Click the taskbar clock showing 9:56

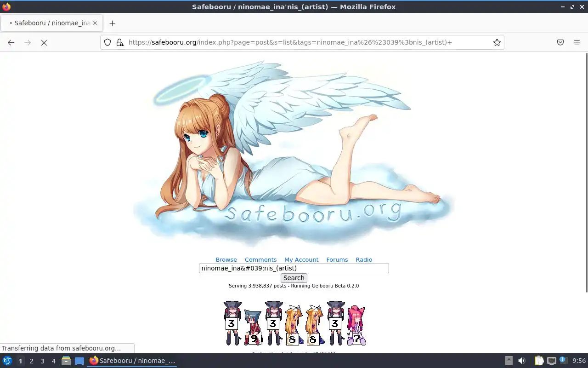(x=579, y=361)
